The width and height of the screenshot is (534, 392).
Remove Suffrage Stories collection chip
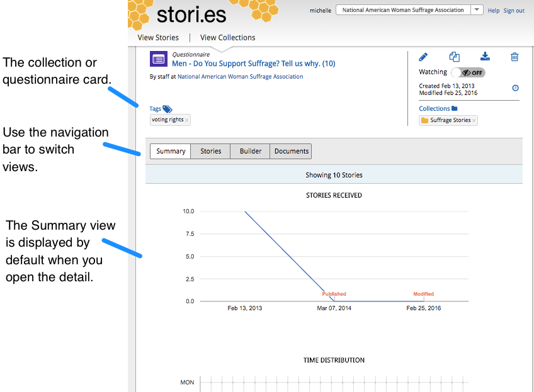coord(474,120)
